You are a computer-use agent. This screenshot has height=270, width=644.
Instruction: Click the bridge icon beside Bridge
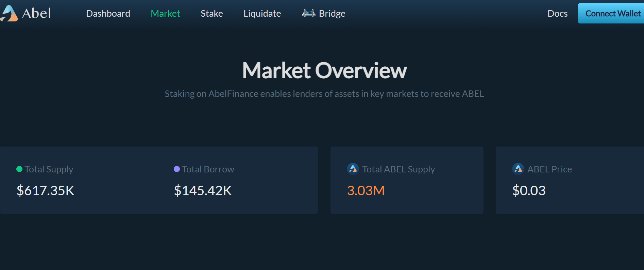308,13
